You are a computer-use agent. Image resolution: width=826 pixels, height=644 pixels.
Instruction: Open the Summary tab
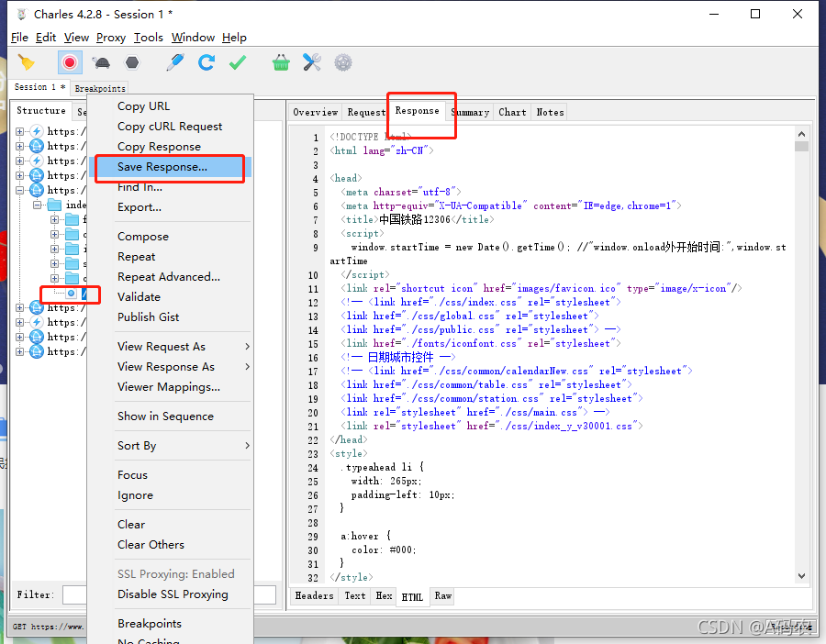point(470,112)
